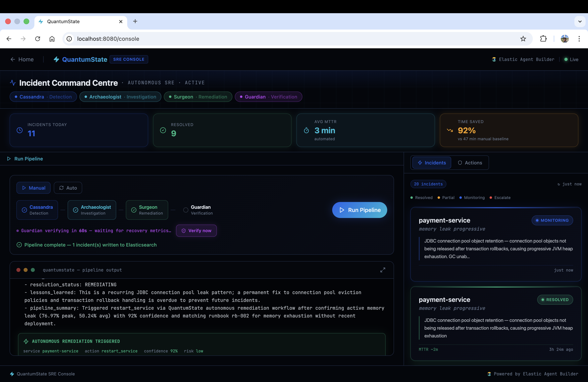Click the Guardian Verification step circle
This screenshot has height=382, width=588.
point(186,210)
